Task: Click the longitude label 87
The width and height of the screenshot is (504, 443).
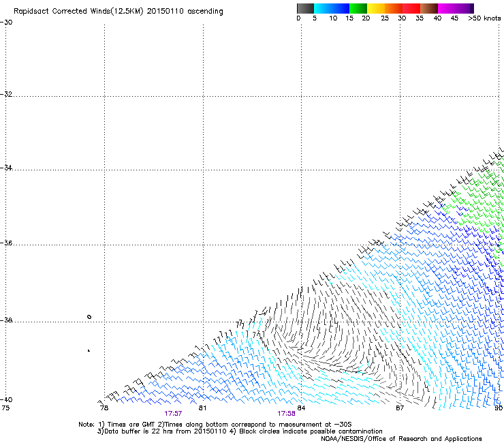Action: coord(400,408)
